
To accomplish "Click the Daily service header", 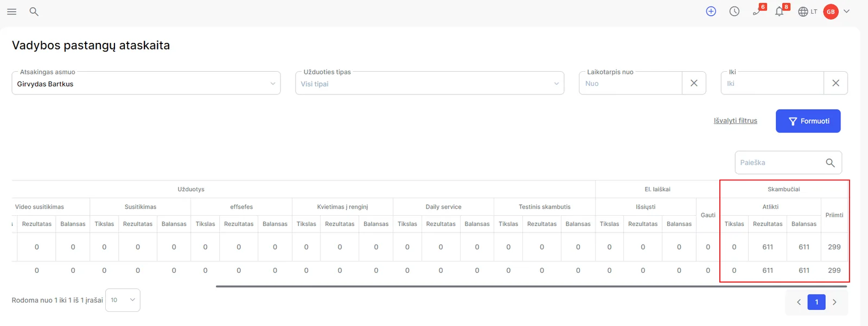I will point(443,207).
